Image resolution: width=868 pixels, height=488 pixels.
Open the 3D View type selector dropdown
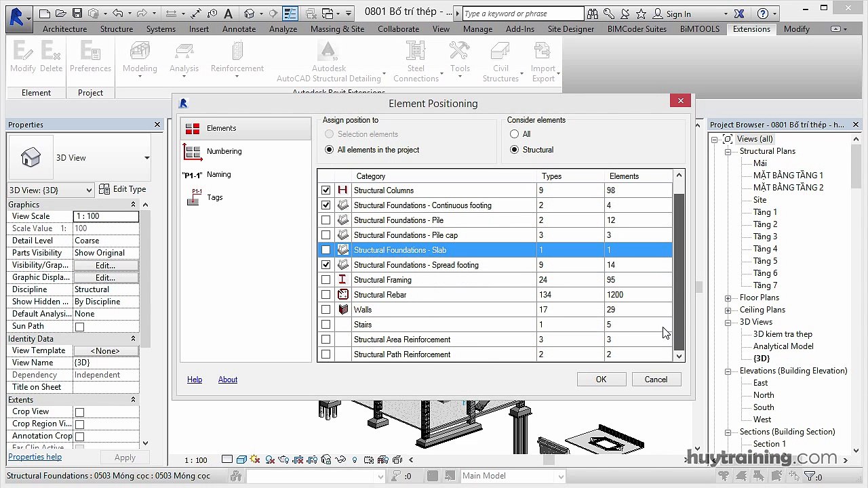[146, 158]
